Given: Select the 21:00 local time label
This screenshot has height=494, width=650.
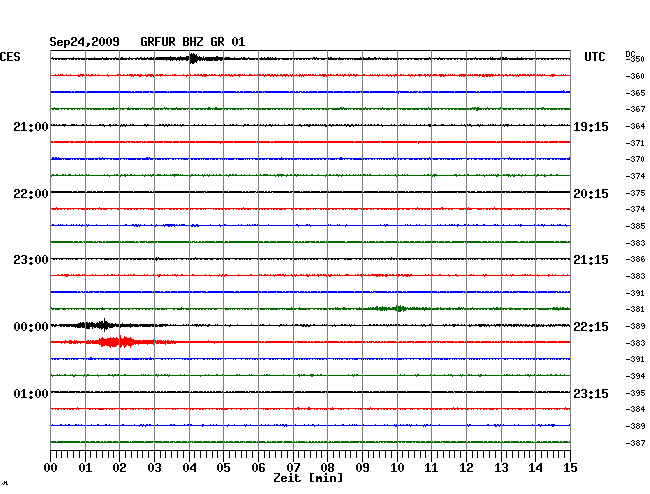Looking at the screenshot, I should coord(31,126).
